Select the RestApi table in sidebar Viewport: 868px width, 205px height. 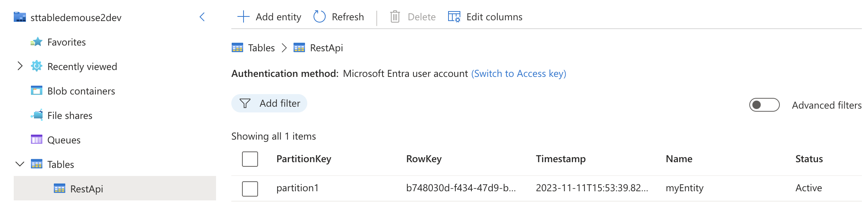(115, 188)
